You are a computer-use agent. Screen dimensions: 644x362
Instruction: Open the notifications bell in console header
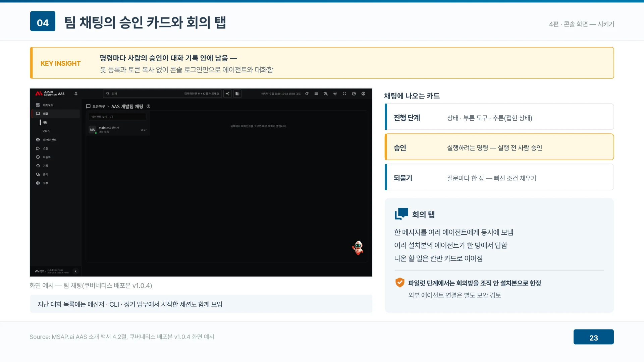coord(76,94)
